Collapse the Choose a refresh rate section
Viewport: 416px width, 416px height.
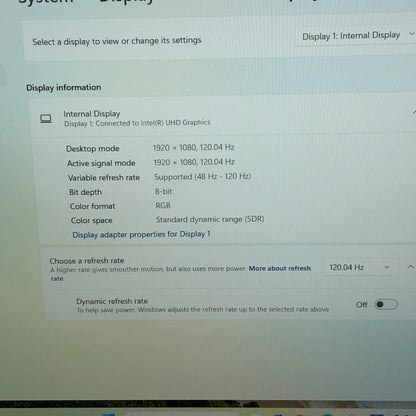pyautogui.click(x=410, y=267)
